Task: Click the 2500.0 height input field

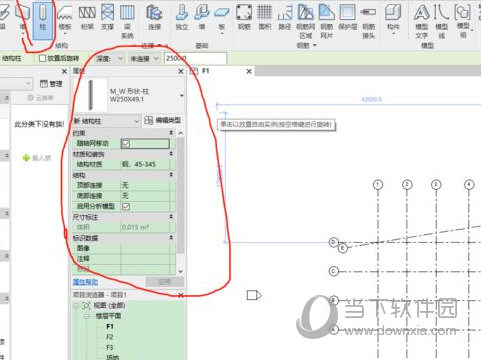Action: click(195, 59)
